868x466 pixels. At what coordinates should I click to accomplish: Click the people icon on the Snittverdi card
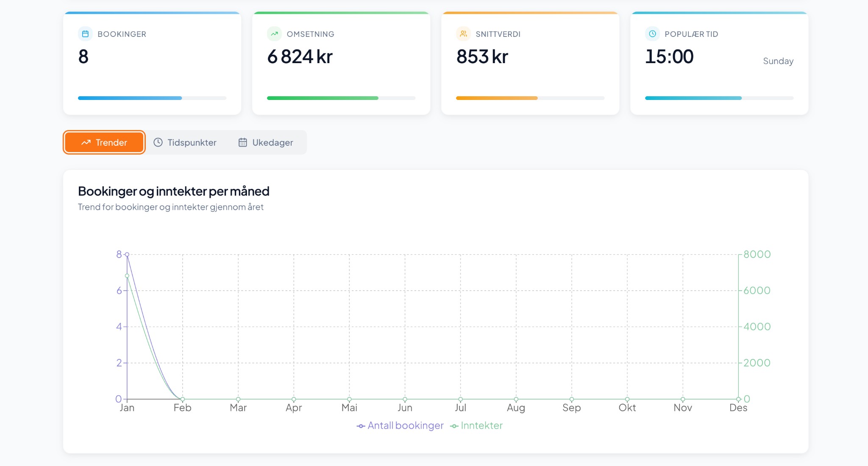(464, 34)
